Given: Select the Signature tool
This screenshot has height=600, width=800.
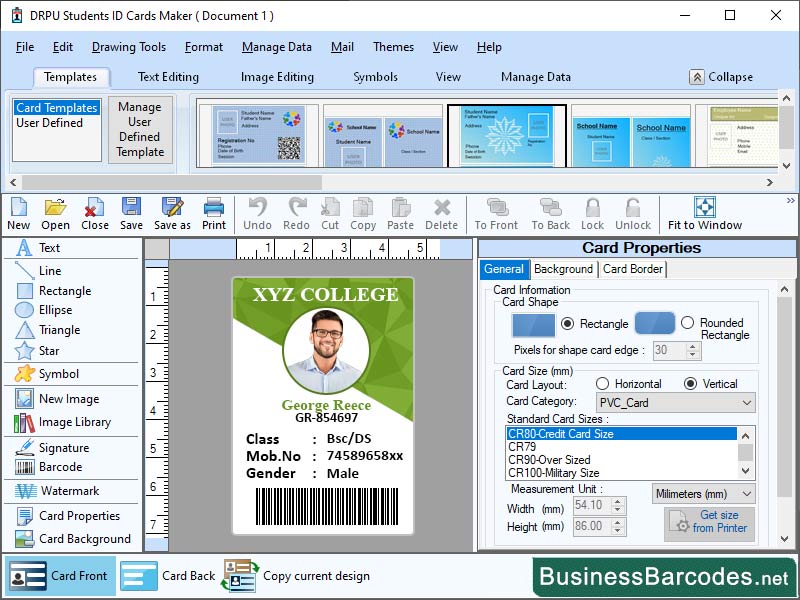Looking at the screenshot, I should coord(58,447).
